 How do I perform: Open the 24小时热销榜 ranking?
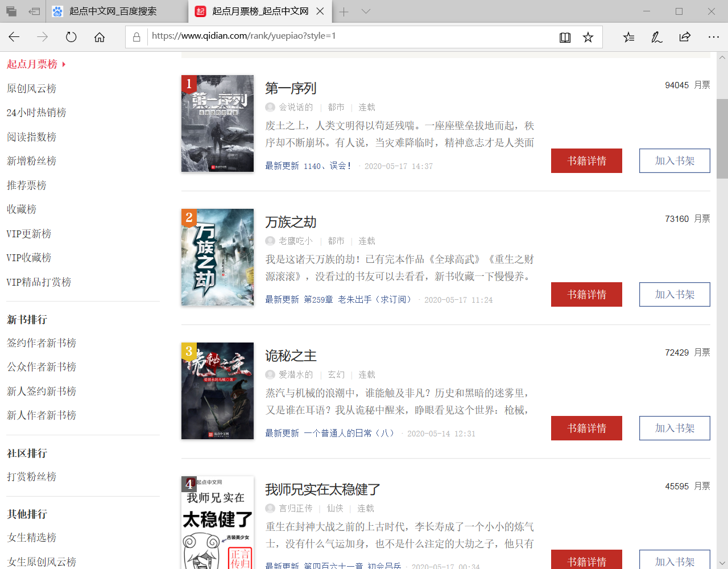(x=36, y=113)
